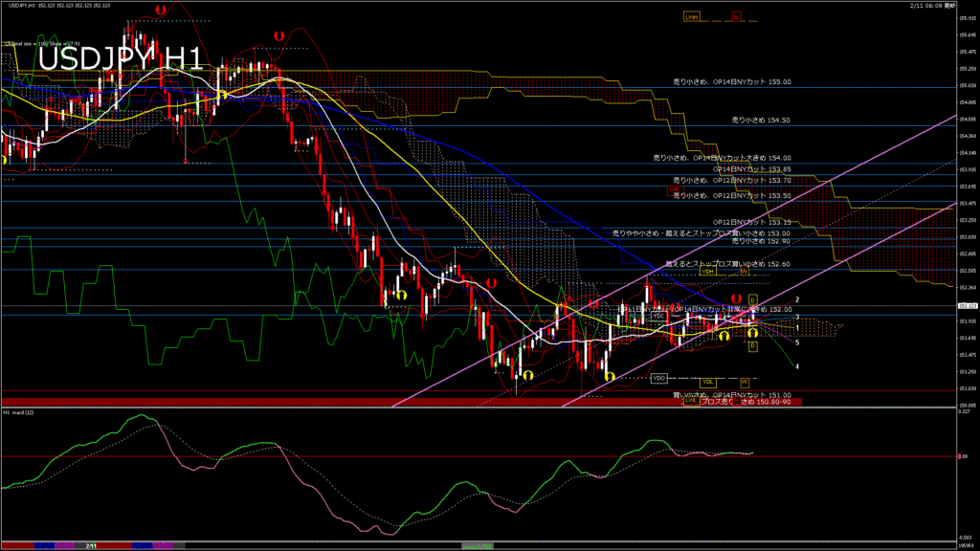980x551 pixels.
Task: Click the forecast line label 2
Action: pos(797,299)
